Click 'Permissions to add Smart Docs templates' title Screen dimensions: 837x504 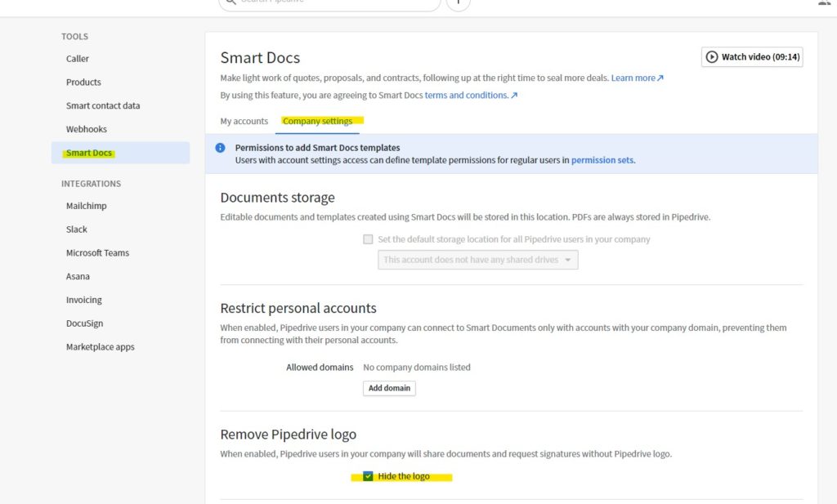tap(318, 148)
